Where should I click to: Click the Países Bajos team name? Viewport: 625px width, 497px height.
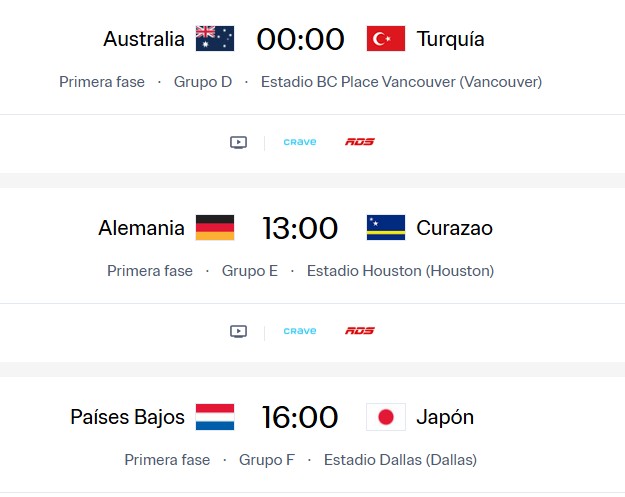point(127,417)
